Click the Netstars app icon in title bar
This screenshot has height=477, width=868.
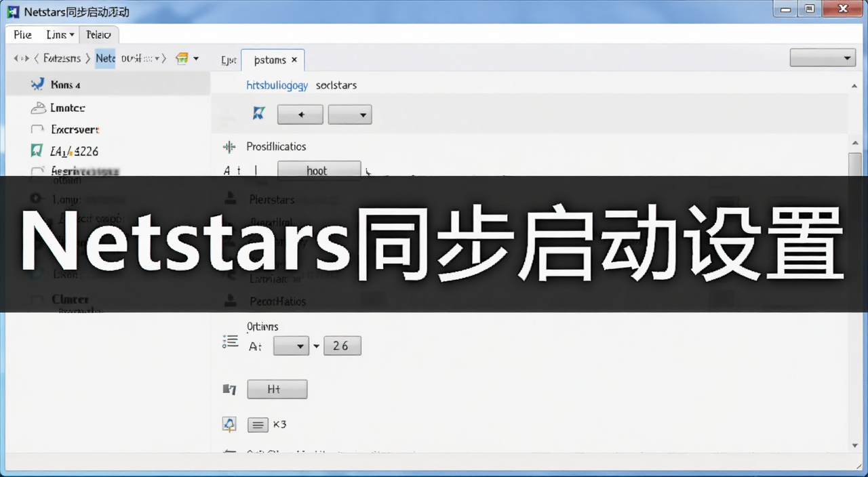(x=14, y=12)
